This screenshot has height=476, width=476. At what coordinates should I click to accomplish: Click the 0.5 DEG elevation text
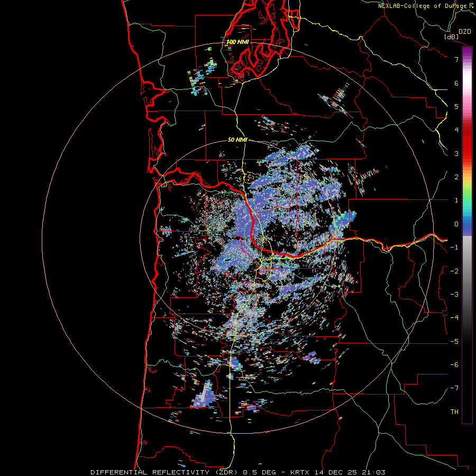tap(260, 472)
